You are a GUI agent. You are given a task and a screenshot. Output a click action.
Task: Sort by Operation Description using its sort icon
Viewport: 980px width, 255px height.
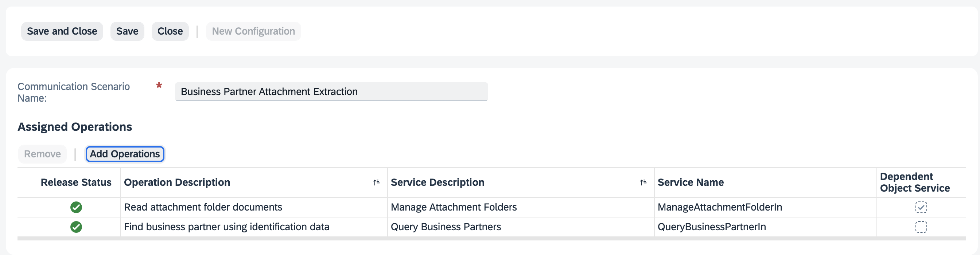point(376,182)
